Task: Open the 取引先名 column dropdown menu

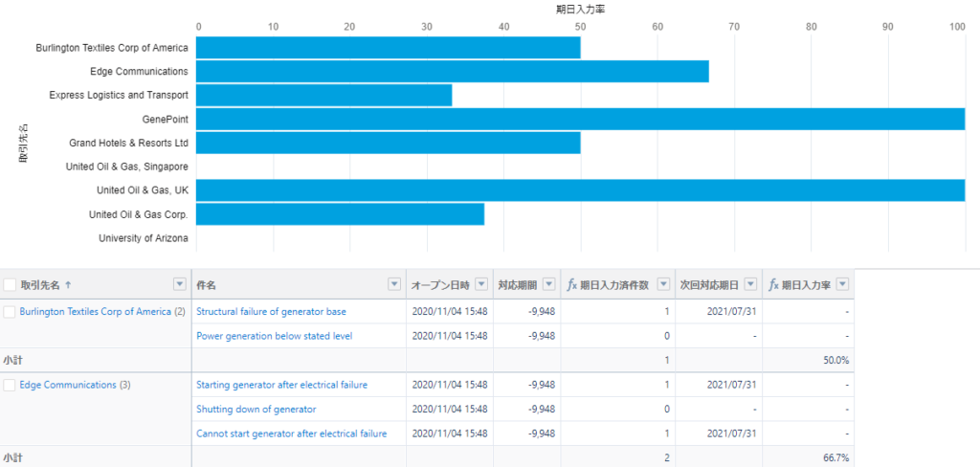Action: click(180, 284)
